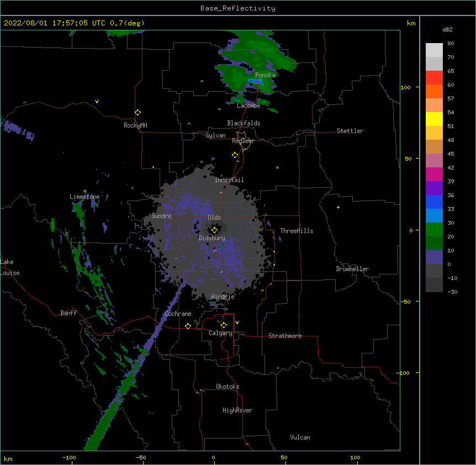Select the Calgary label
Screen dimensions: 476x465
click(220, 333)
